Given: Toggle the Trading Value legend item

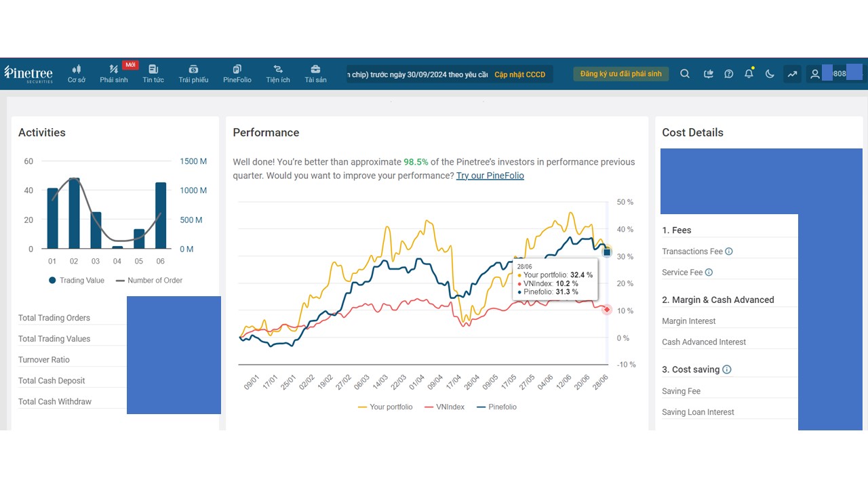Looking at the screenshot, I should tap(76, 280).
